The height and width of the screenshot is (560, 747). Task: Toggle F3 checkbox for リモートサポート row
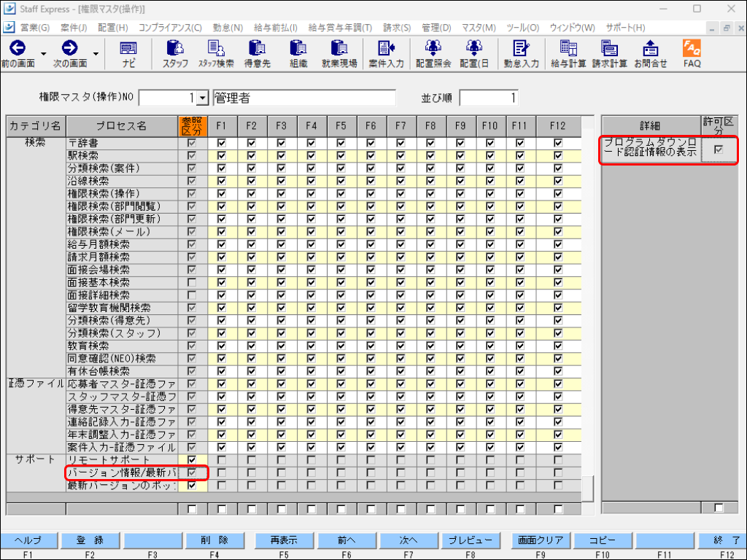tap(281, 460)
